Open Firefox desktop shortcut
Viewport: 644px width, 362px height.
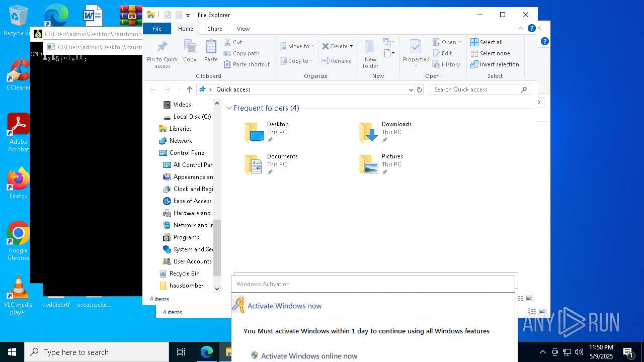(19, 184)
